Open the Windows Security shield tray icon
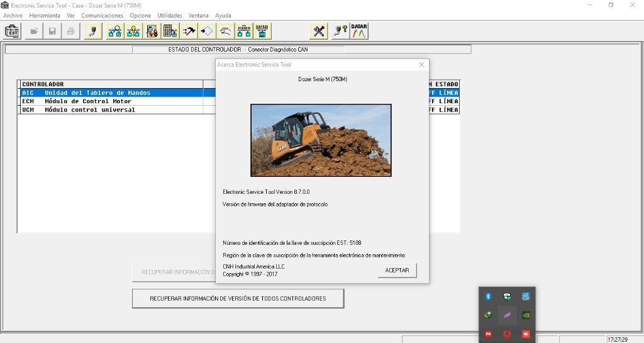The width and height of the screenshot is (644, 343). point(507,296)
